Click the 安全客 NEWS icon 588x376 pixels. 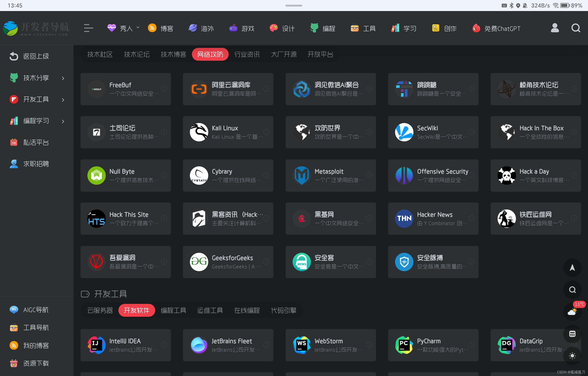point(302,262)
